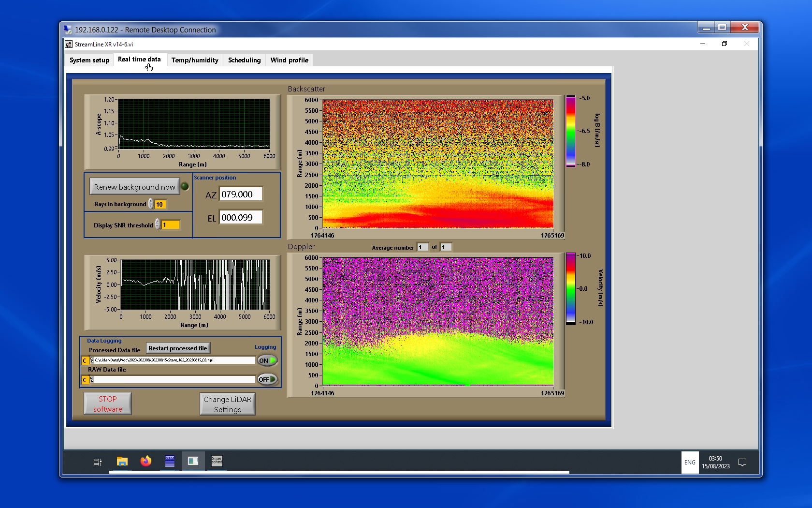Click the yellow C indicator of Processed Data file

point(85,360)
